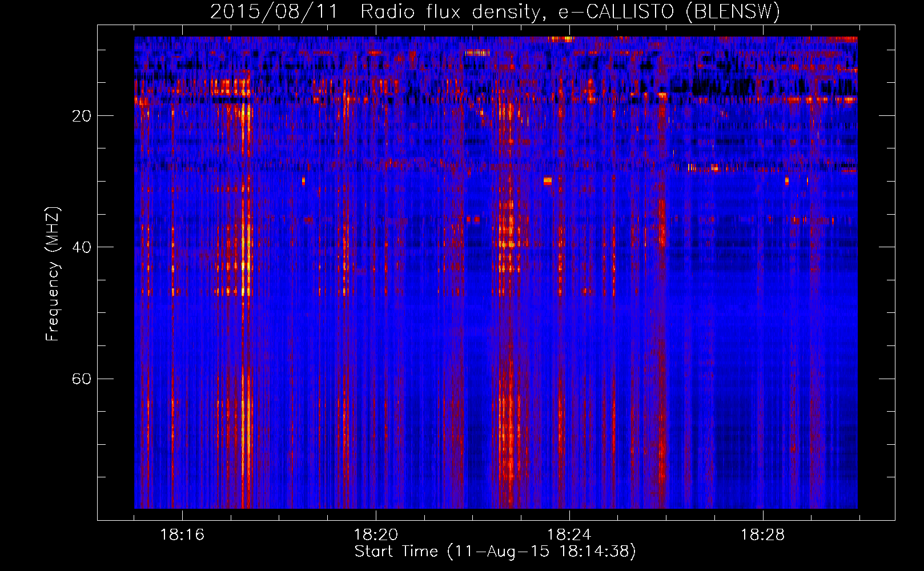
Task: Click the plot title "2015/08/11 Radio flux density, e-CALLISTO (BLENSW)"
Action: pos(495,12)
